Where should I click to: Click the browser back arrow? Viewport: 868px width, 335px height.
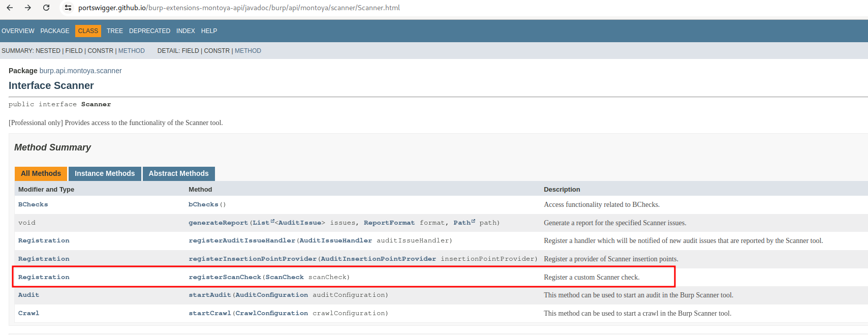point(10,8)
